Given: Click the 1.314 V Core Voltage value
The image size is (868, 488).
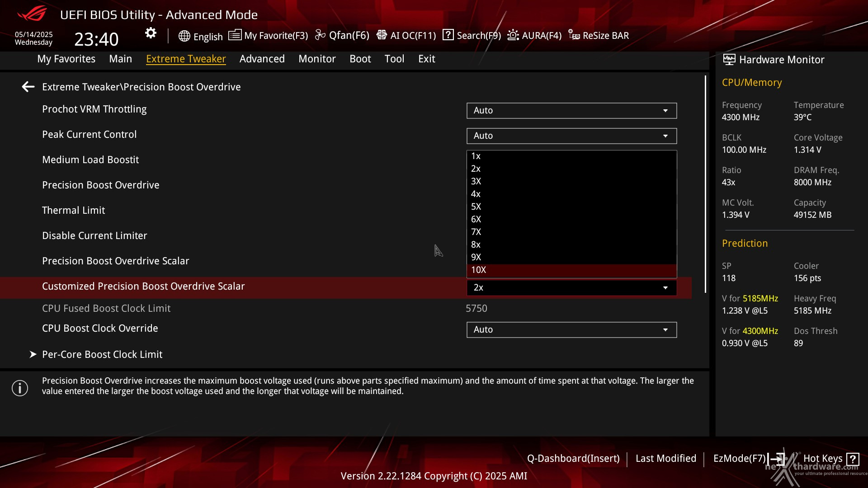Looking at the screenshot, I should [807, 150].
